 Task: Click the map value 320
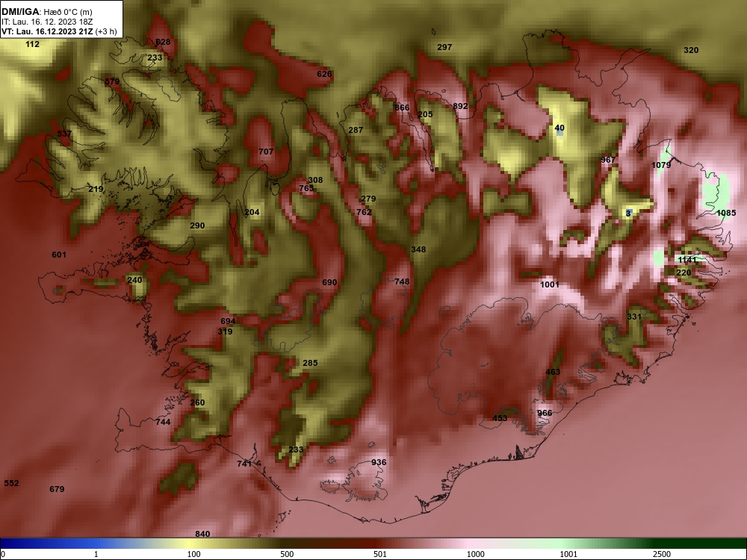(691, 50)
